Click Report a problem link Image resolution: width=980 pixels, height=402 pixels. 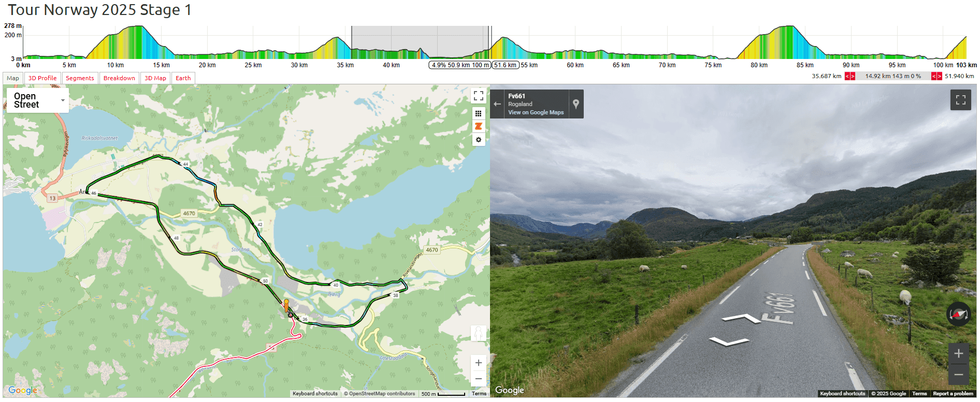pyautogui.click(x=953, y=394)
